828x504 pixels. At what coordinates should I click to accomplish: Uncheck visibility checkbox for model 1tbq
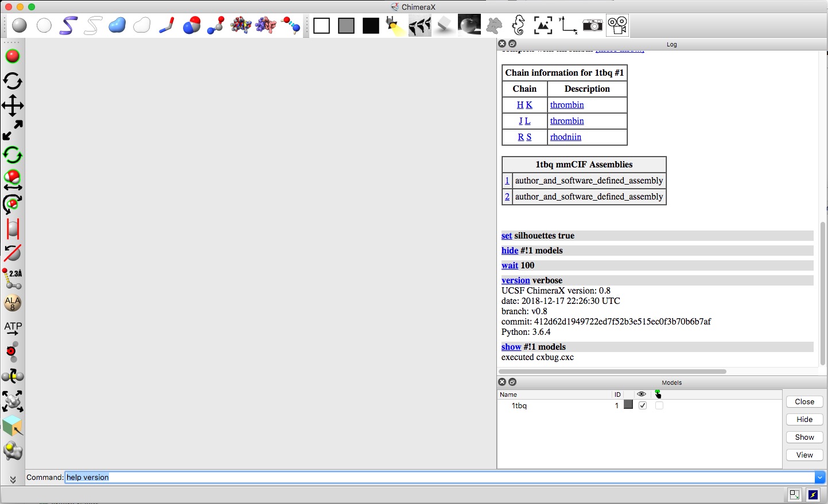tap(643, 405)
